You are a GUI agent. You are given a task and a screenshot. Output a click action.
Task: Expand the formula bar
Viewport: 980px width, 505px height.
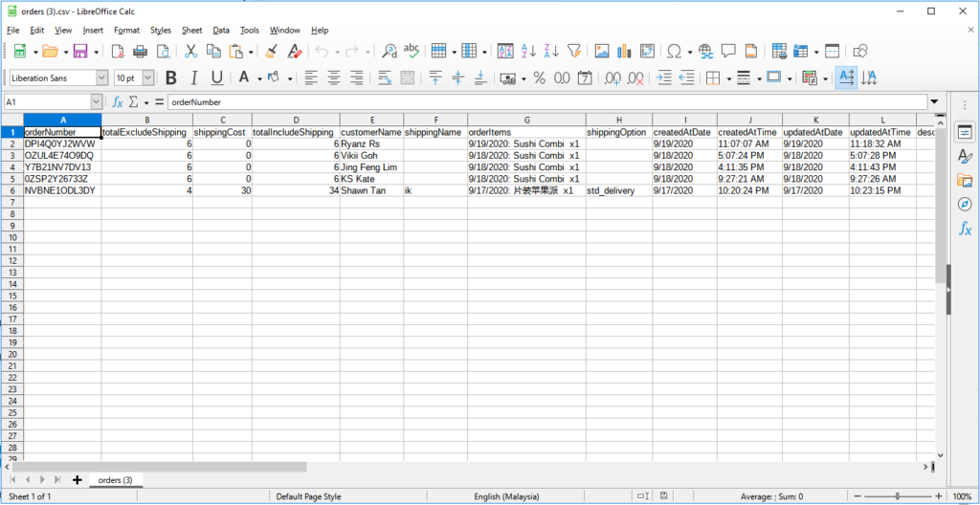pyautogui.click(x=934, y=102)
